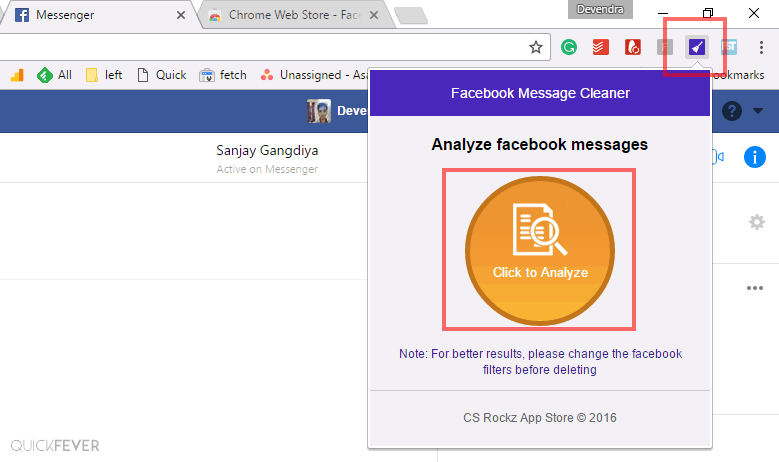779x462 pixels.
Task: Open the All feedly bookmark
Action: coord(54,75)
